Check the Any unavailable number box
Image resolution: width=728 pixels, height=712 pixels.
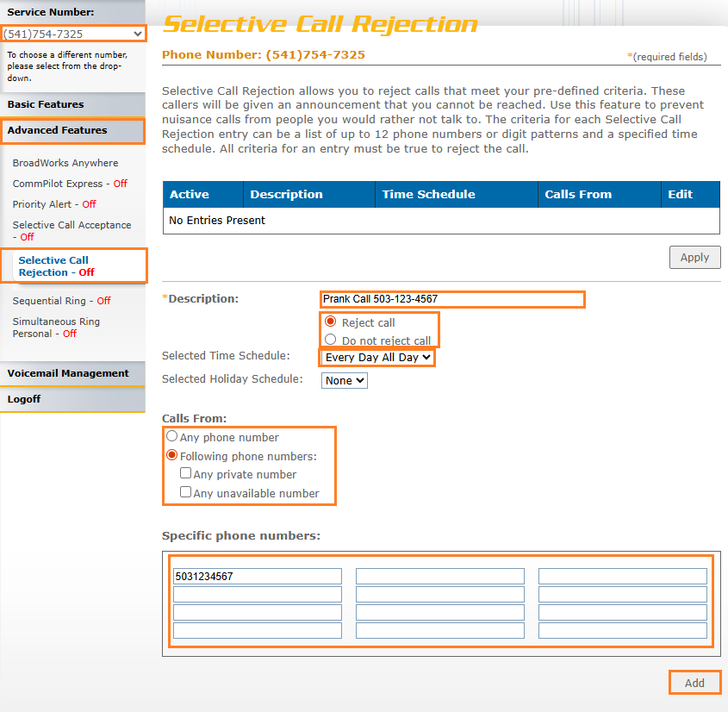click(186, 492)
